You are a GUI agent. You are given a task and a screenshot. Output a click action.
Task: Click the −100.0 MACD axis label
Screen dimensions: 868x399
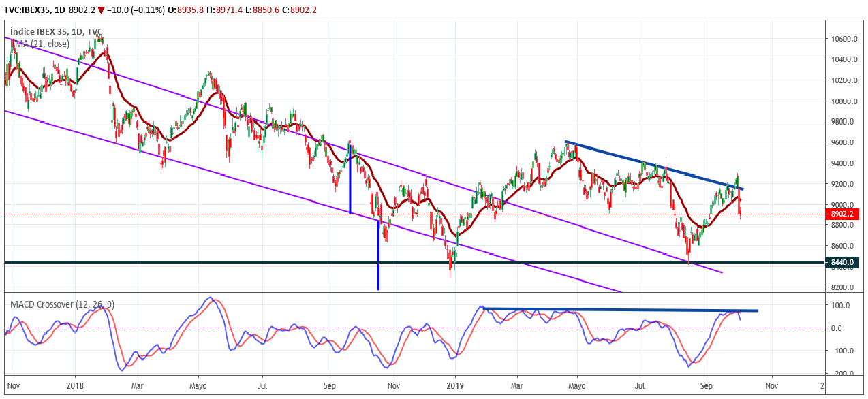point(841,351)
